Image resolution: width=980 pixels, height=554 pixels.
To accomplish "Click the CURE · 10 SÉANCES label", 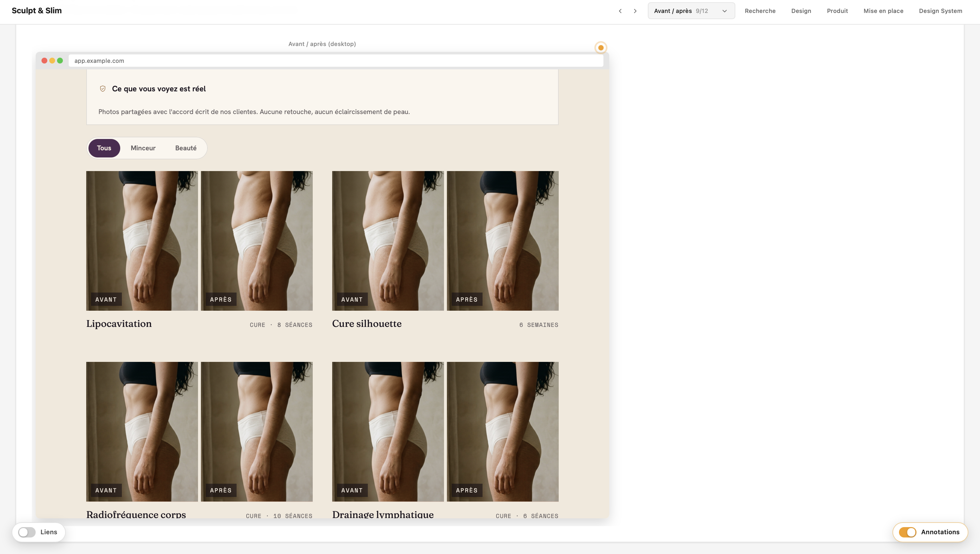I will pyautogui.click(x=279, y=516).
